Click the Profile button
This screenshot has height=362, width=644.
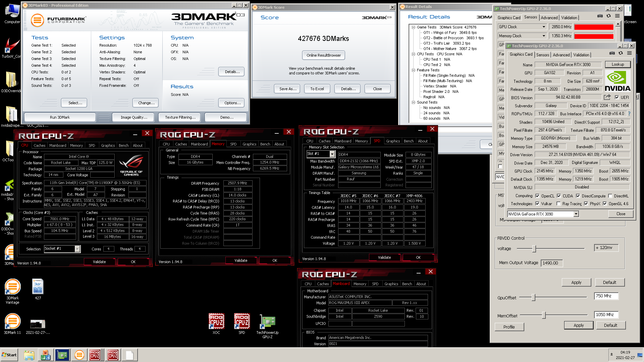point(509,327)
